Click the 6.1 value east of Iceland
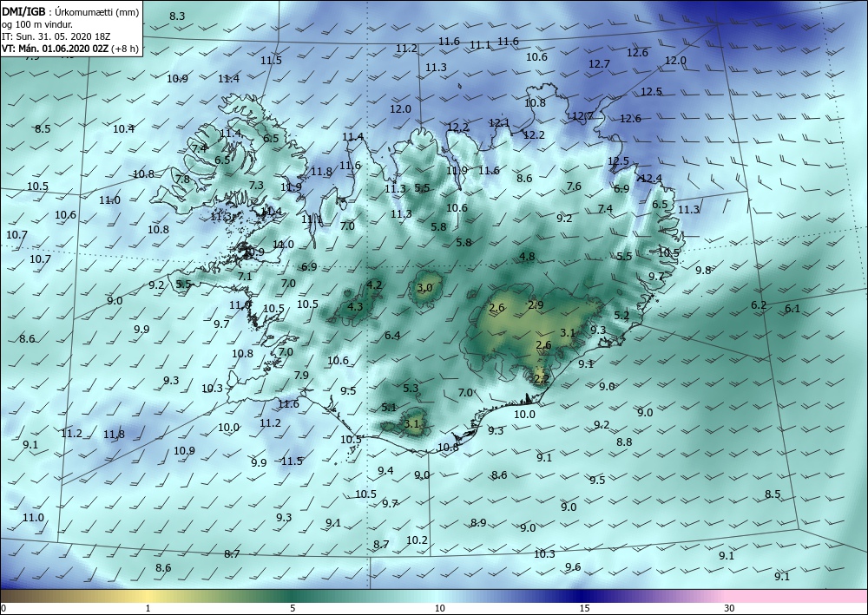The height and width of the screenshot is (615, 868). pos(792,309)
